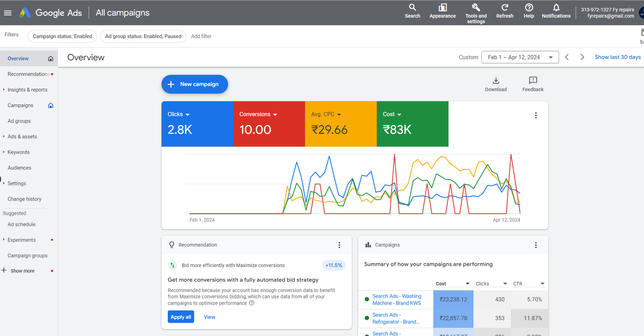Open the Appearance settings icon
Screen dimensions: 644x336
[x=442, y=8]
